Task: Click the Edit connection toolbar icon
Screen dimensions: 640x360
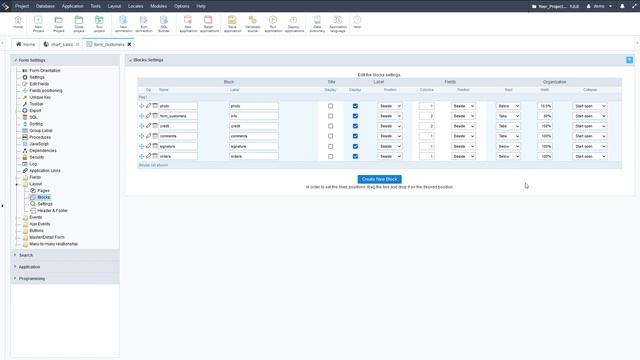Action: coord(144,24)
